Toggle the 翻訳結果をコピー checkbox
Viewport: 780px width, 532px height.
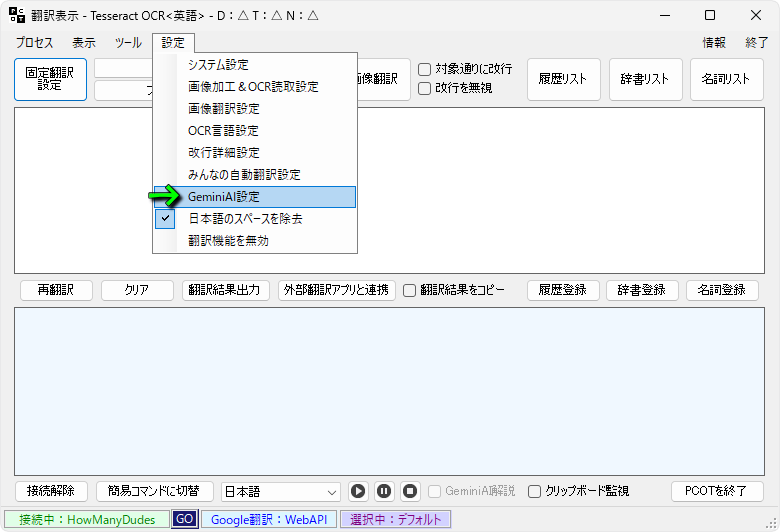[410, 290]
